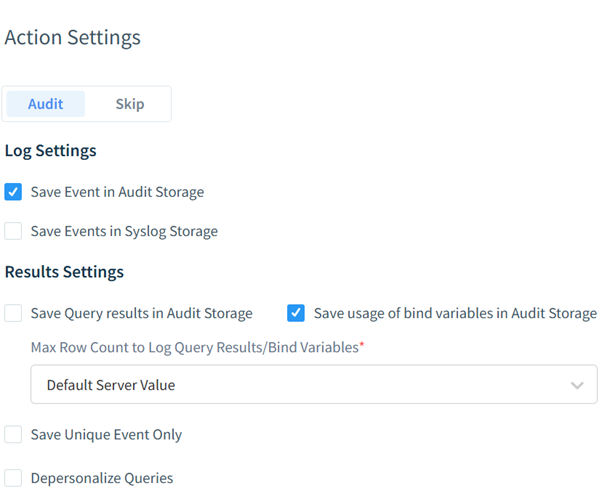Untick Save usage of bind variables checkbox

(x=296, y=313)
